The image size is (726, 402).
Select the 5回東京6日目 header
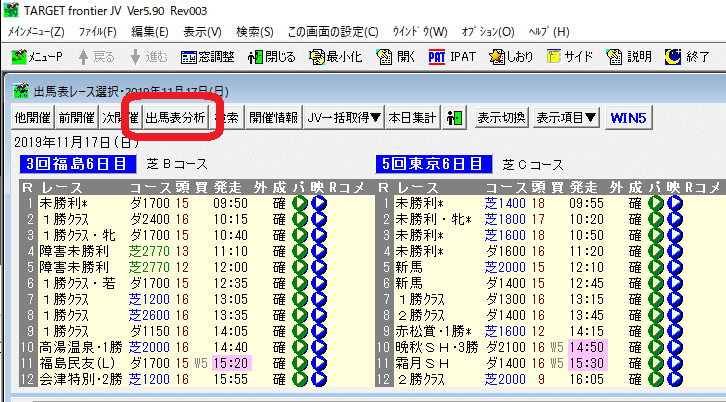point(434,163)
